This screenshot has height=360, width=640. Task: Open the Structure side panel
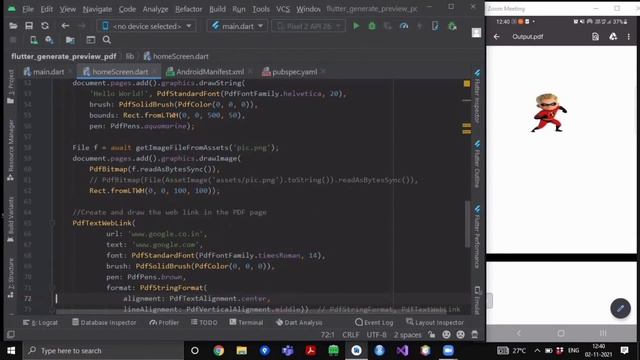[x=11, y=278]
